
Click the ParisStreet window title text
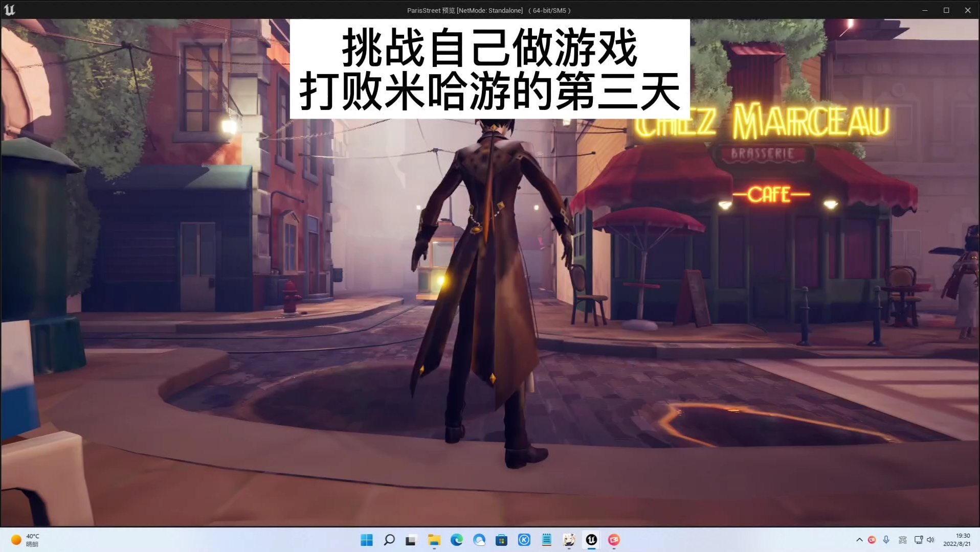coord(488,10)
